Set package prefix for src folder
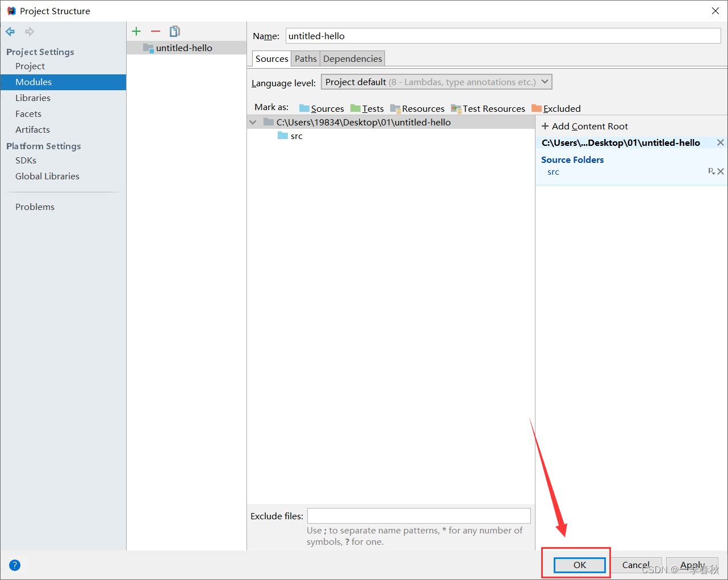728x580 pixels. [712, 171]
